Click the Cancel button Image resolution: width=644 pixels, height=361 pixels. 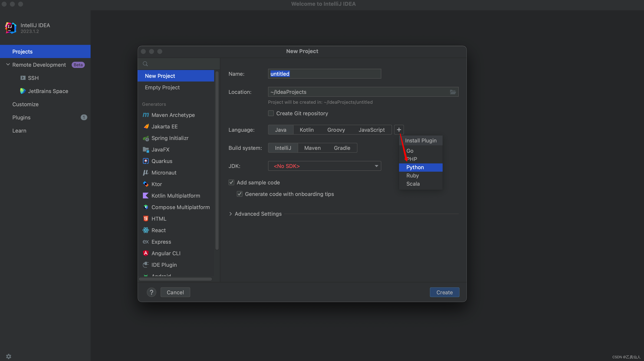point(175,292)
